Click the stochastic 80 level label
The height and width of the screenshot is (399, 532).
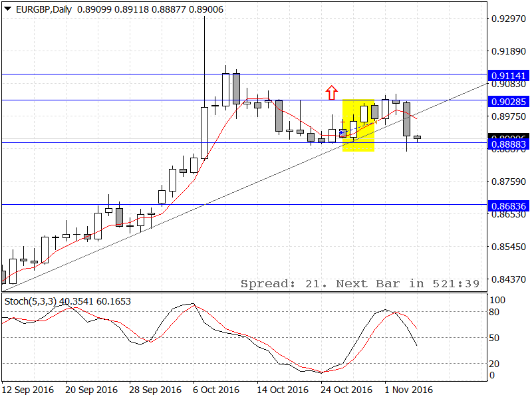pyautogui.click(x=494, y=312)
